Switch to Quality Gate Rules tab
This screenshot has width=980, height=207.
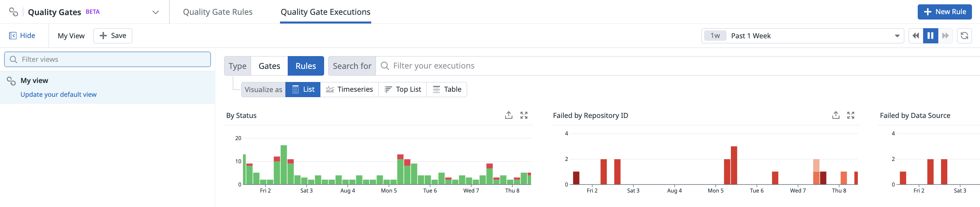218,12
